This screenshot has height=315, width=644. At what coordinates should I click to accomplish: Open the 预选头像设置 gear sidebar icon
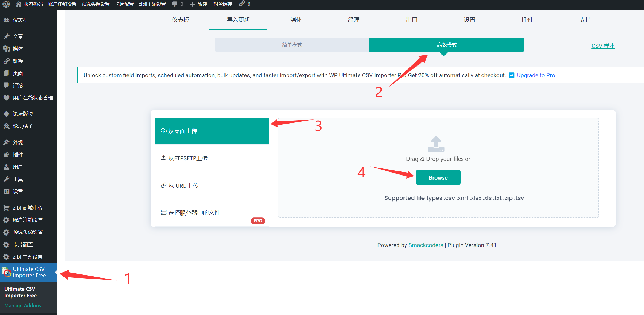point(6,232)
